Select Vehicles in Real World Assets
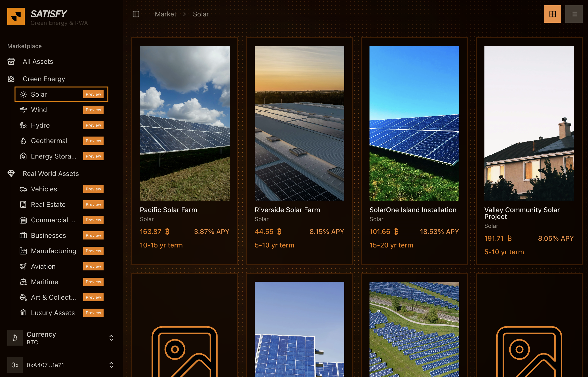 pos(44,189)
